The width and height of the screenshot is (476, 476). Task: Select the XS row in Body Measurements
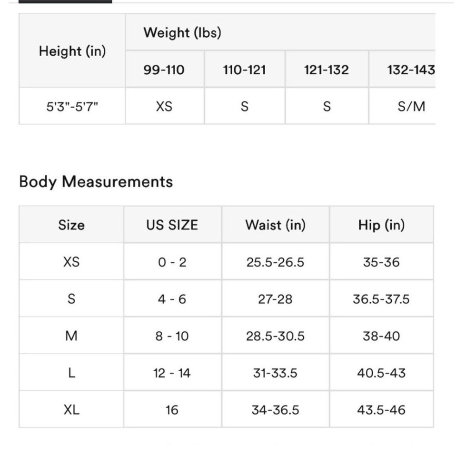[x=226, y=262]
